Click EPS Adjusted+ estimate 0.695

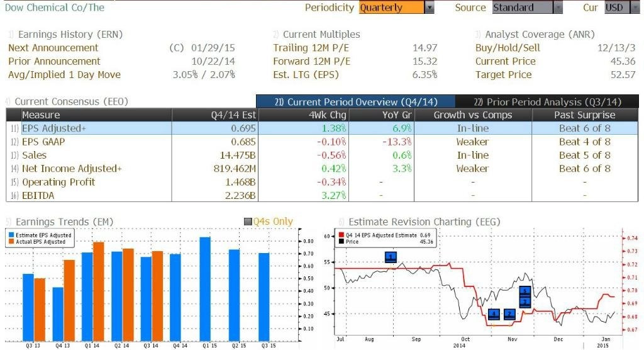[x=243, y=128]
